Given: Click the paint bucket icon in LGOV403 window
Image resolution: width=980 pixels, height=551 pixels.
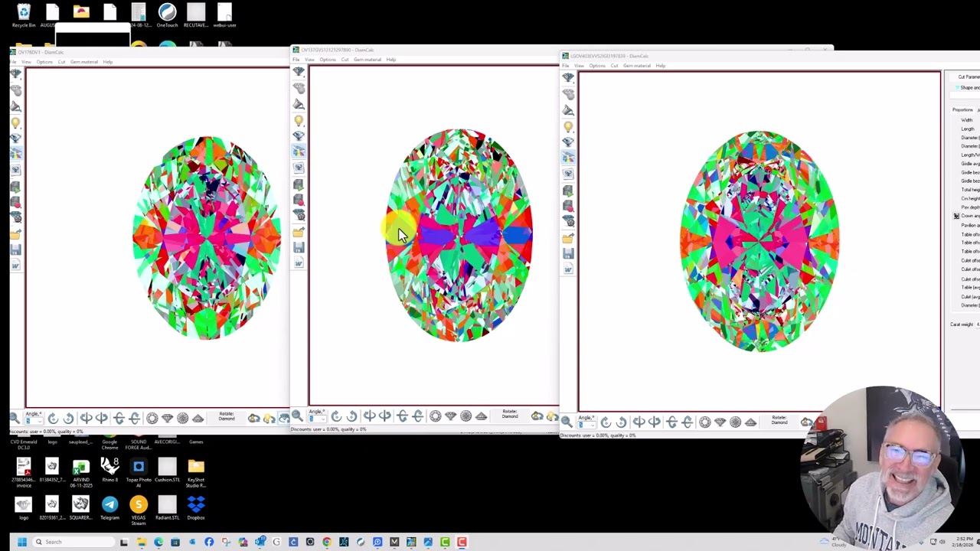Looking at the screenshot, I should coord(568,110).
